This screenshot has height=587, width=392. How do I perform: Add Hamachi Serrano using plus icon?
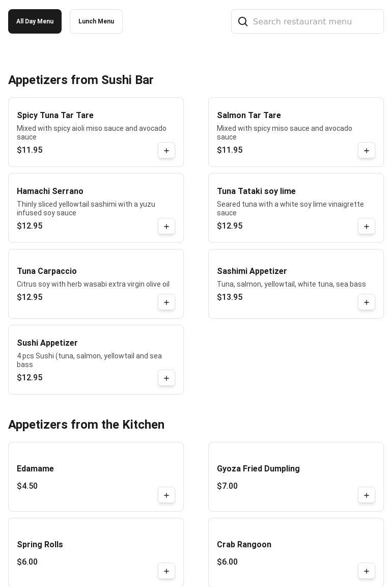[x=166, y=226]
